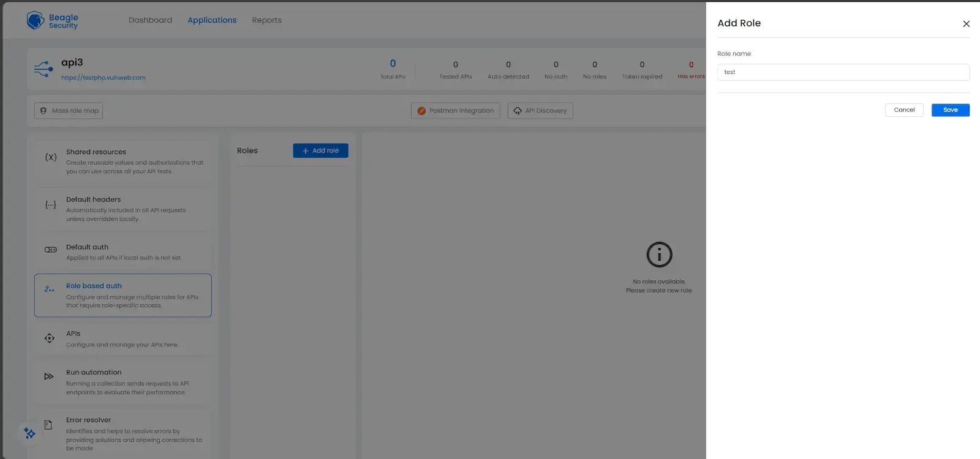Click the Default auth key icon
980x459 pixels.
pos(51,250)
